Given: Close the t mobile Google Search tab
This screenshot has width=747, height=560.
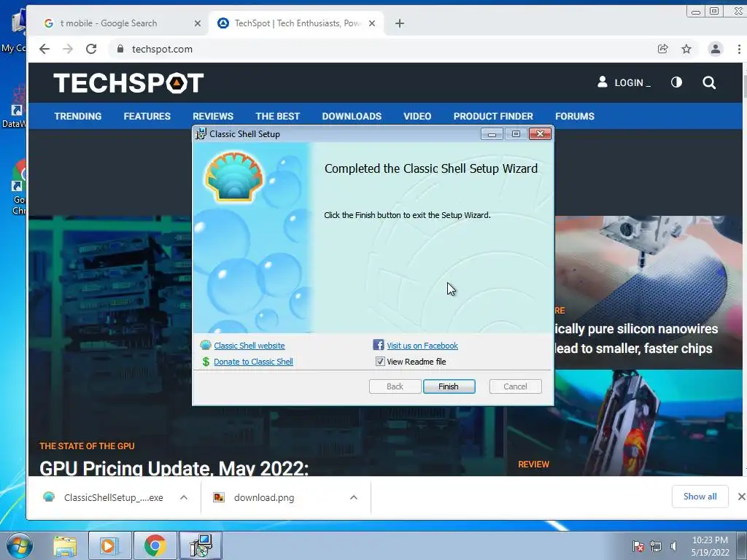Looking at the screenshot, I should click(x=197, y=23).
